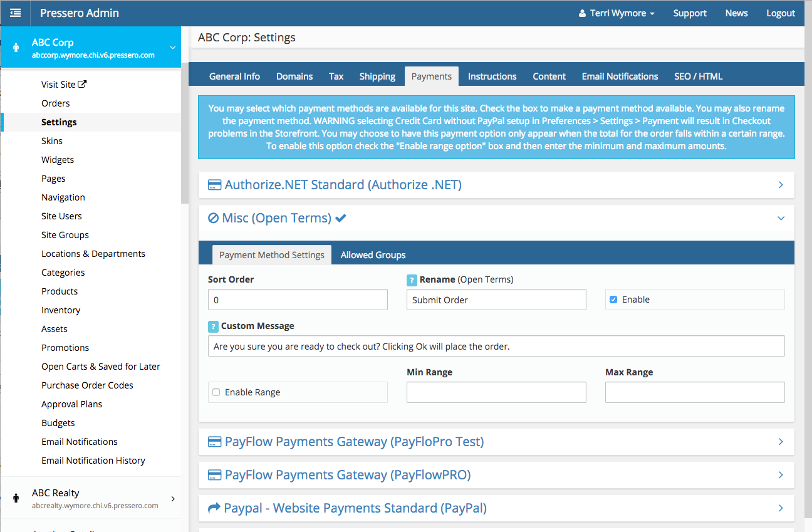Click the Min Range input field
This screenshot has width=812, height=532.
[x=496, y=392]
